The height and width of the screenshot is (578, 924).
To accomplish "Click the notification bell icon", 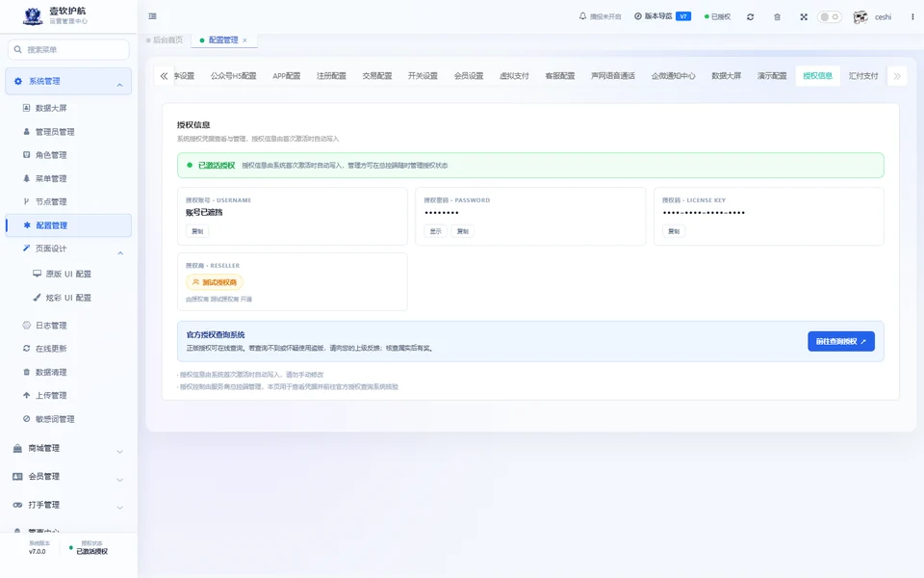I will pos(582,16).
